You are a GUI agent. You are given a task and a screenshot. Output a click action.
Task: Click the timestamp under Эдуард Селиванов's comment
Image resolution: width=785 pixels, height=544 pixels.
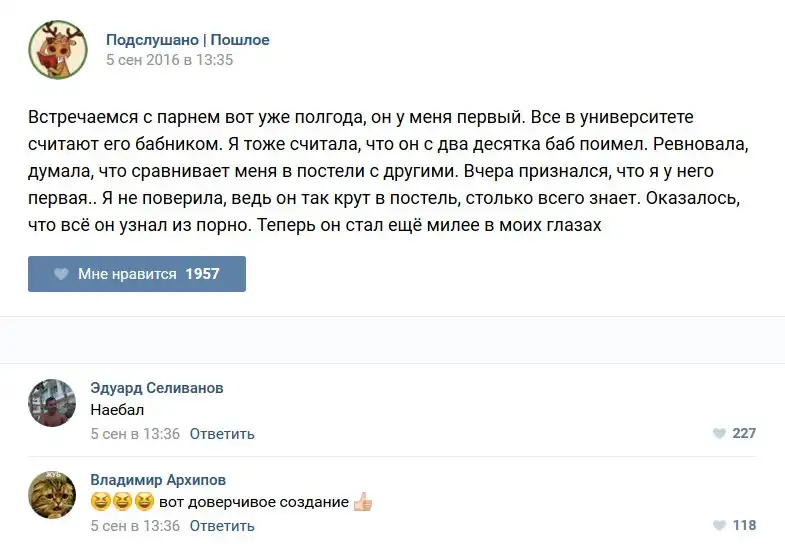135,434
